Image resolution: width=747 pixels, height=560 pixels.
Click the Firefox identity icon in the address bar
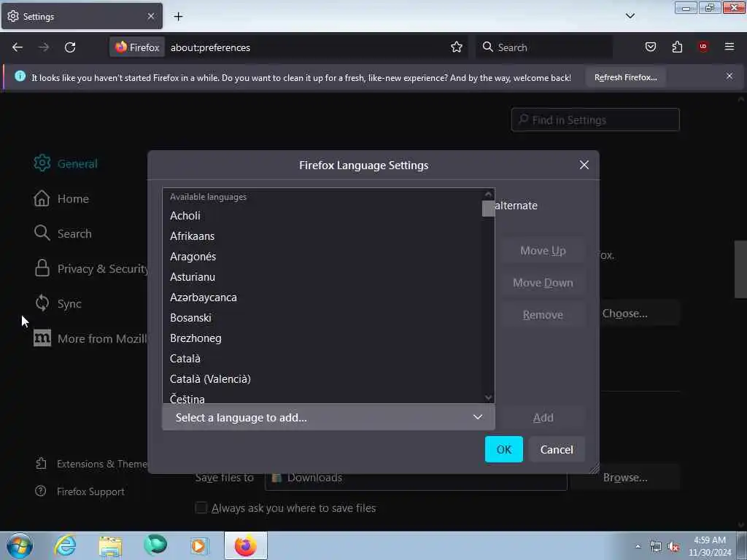(137, 47)
